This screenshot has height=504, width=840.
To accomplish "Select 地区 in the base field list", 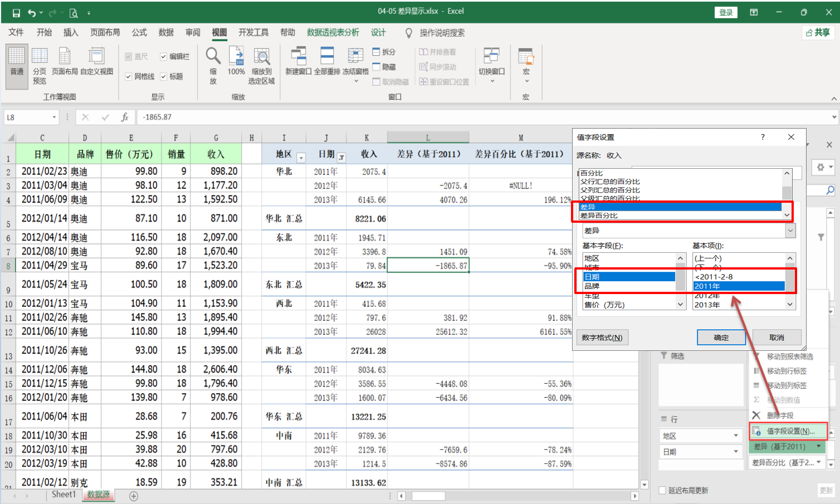I will pyautogui.click(x=629, y=258).
